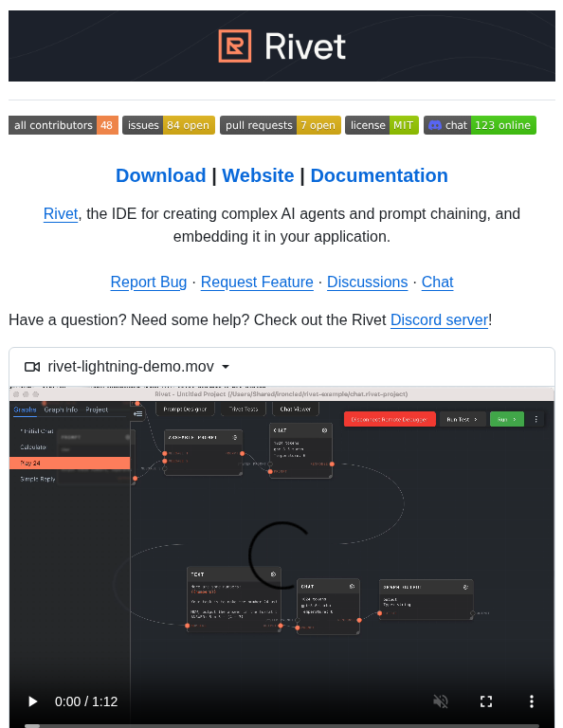The height and width of the screenshot is (728, 563).
Task: Open the all contributors badge
Action: [x=64, y=125]
